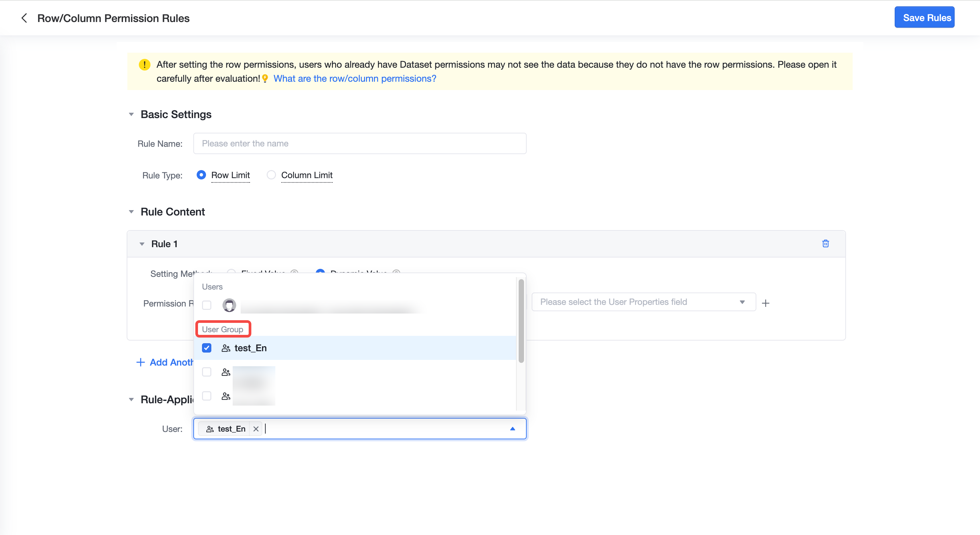980x535 pixels.
Task: Select the Column Limit radio button
Action: pyautogui.click(x=271, y=175)
